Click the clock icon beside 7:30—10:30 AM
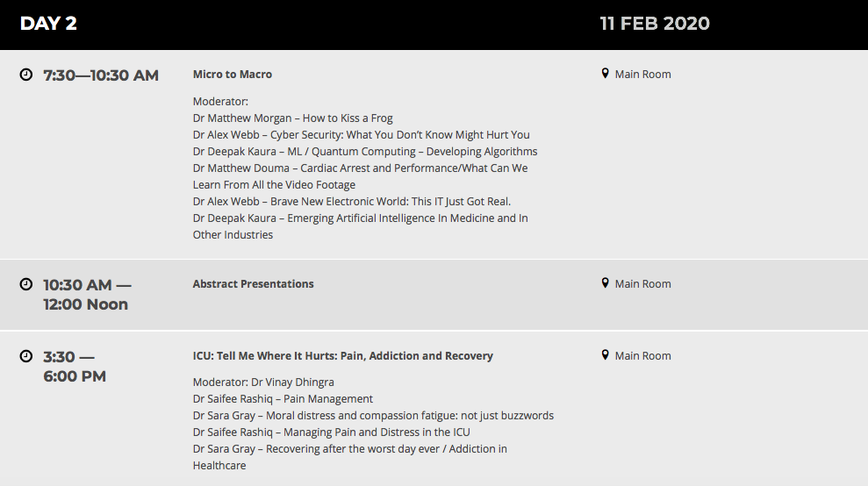868x486 pixels. click(x=26, y=75)
